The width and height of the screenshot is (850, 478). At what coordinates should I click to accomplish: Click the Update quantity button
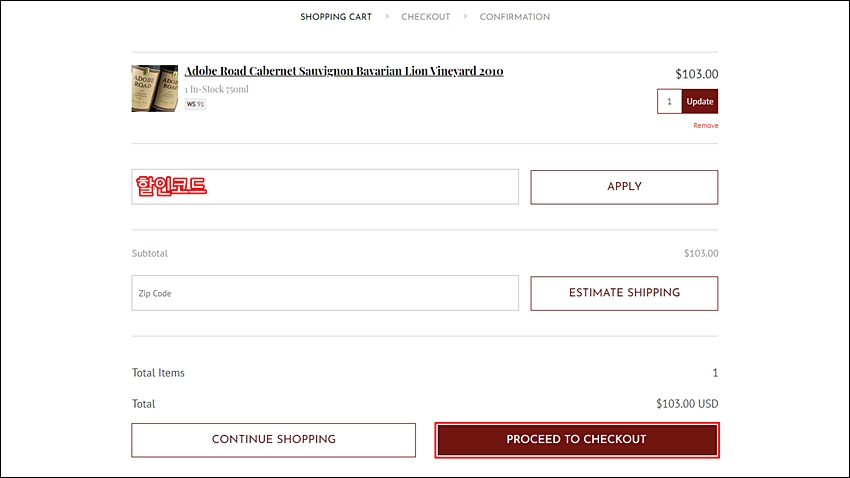[x=700, y=101]
